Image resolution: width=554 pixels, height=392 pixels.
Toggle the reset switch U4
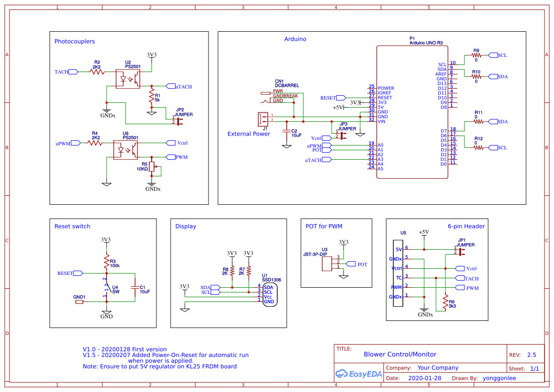tap(108, 288)
